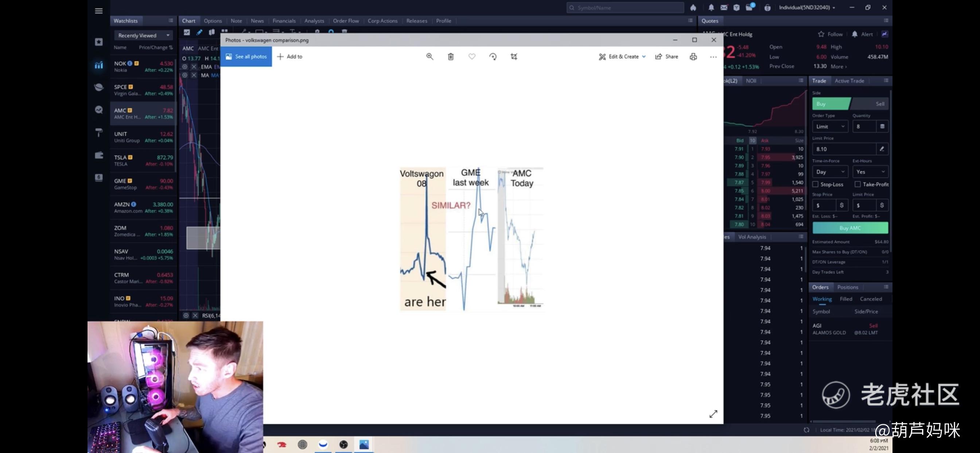Open the planet explore sidebar icon
This screenshot has width=980, height=453.
(x=98, y=87)
